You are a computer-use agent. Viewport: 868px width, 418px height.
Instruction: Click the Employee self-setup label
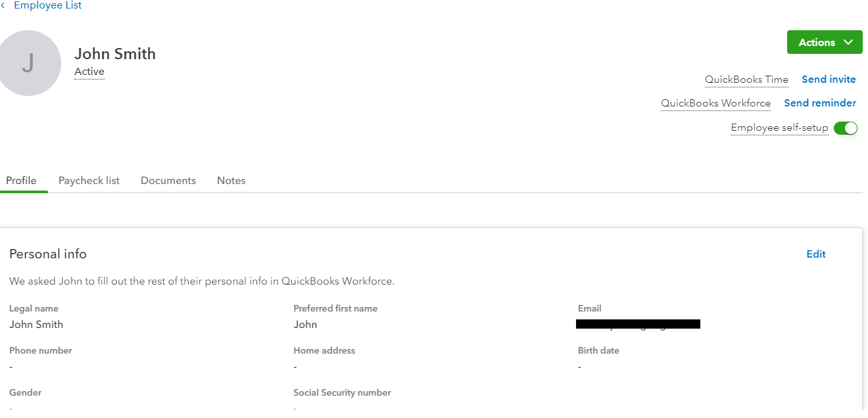click(779, 128)
